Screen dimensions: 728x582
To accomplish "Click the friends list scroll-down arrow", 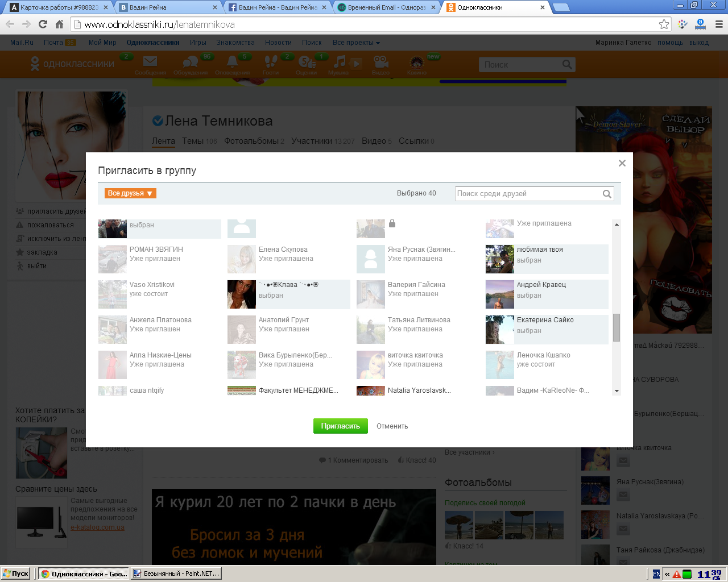I will click(x=617, y=391).
